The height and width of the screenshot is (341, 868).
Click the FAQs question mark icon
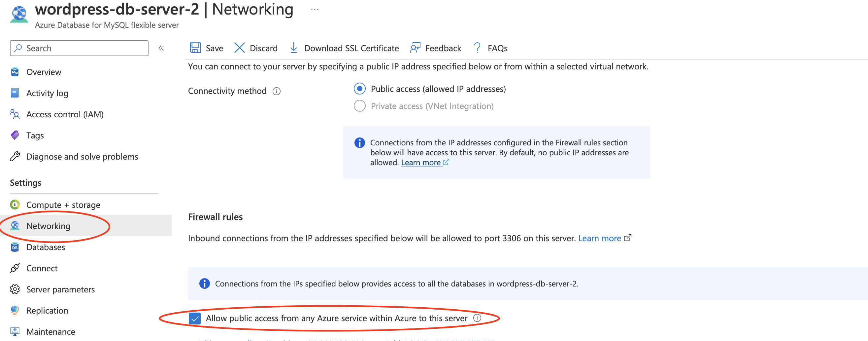click(477, 48)
